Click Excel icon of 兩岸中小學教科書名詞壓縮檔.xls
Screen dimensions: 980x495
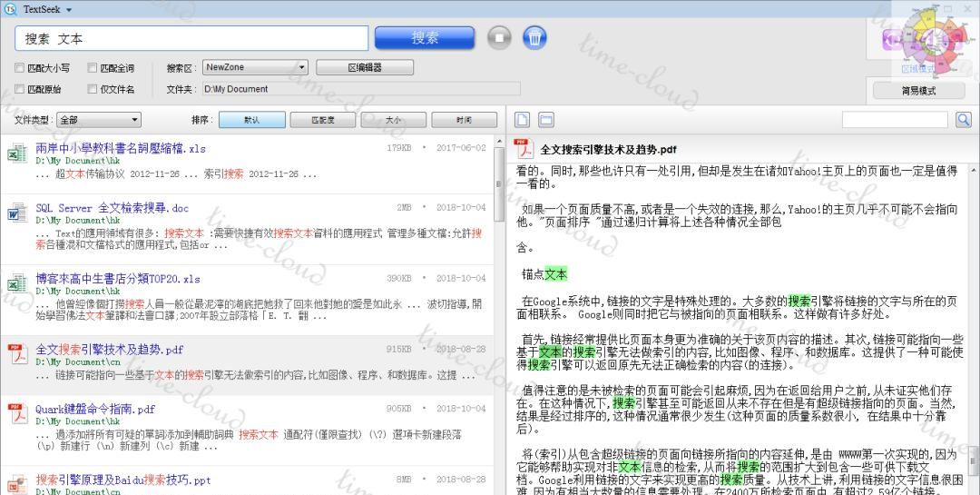[17, 153]
